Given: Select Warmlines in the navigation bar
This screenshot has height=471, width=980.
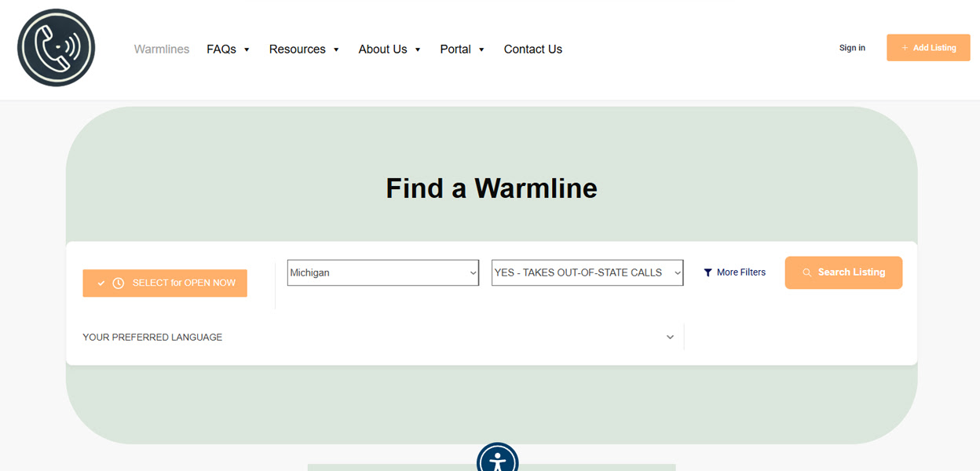Looking at the screenshot, I should click(161, 49).
